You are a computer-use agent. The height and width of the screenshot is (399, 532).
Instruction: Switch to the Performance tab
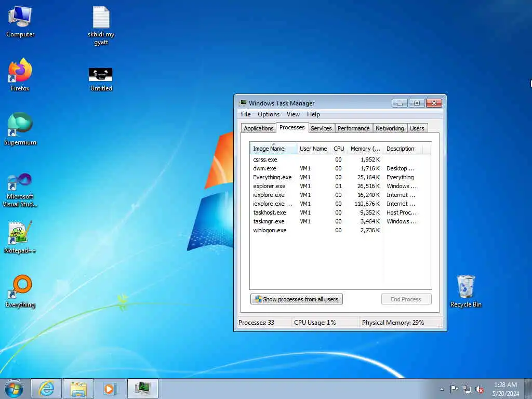353,128
